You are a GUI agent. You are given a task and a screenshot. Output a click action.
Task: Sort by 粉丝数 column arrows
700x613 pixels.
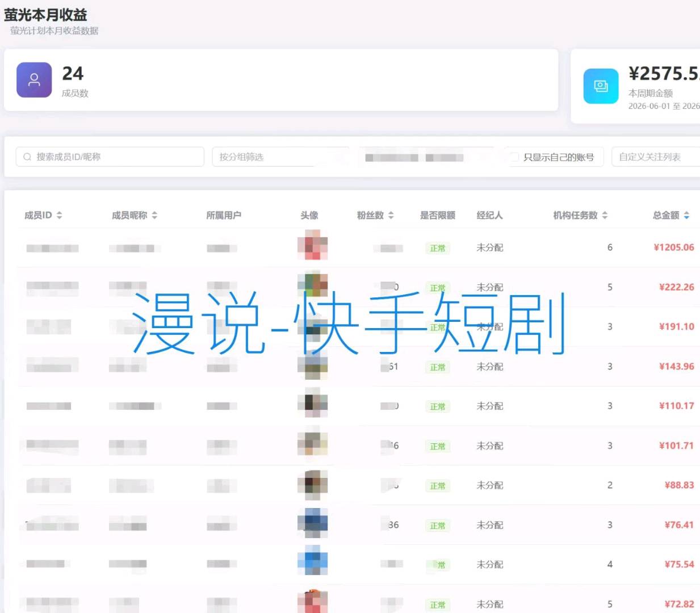click(x=391, y=215)
